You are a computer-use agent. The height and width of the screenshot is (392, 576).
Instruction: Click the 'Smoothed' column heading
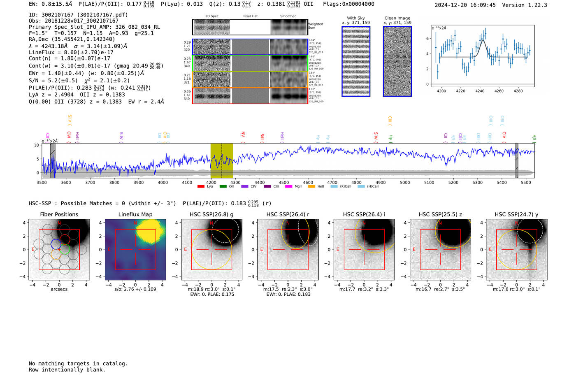pyautogui.click(x=288, y=16)
